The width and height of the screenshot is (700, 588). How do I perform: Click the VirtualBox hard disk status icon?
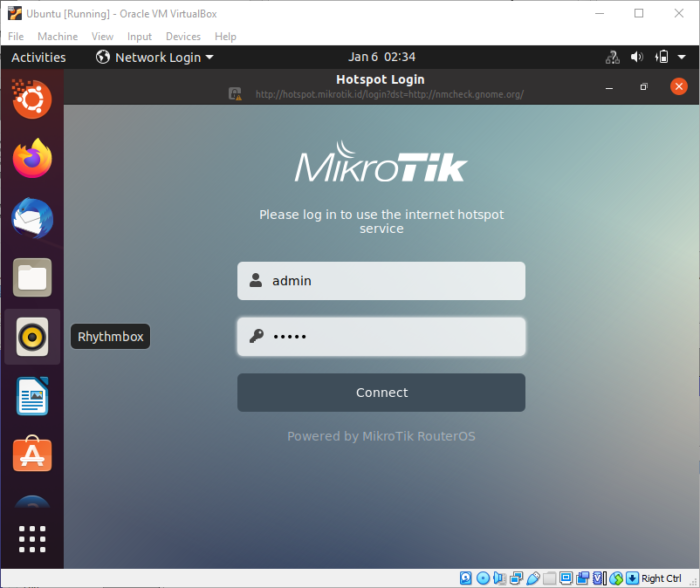click(x=466, y=578)
